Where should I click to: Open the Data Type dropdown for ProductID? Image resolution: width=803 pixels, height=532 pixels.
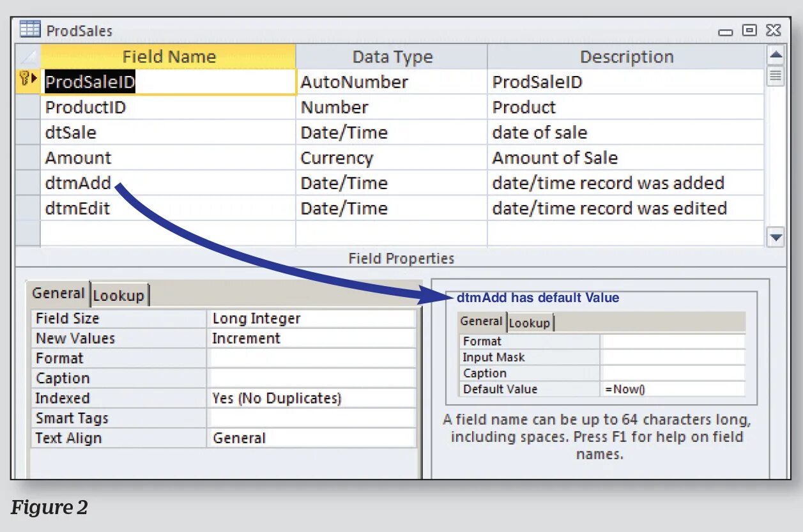[393, 107]
